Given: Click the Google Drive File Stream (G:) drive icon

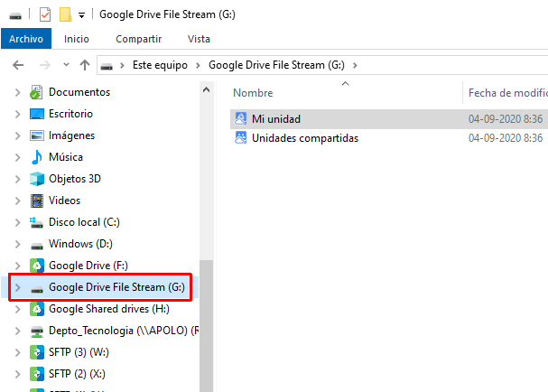Looking at the screenshot, I should click(x=37, y=289).
